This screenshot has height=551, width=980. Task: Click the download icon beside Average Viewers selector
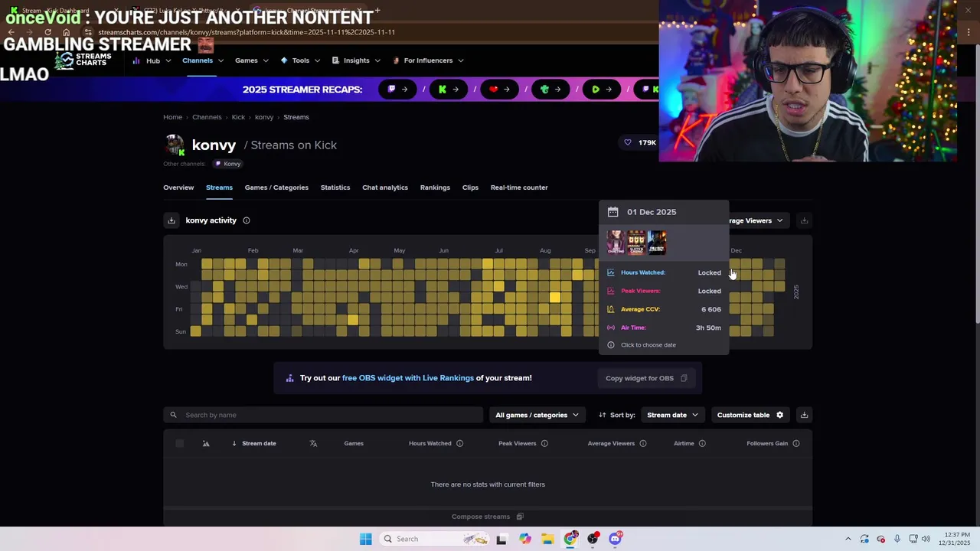[x=804, y=220]
